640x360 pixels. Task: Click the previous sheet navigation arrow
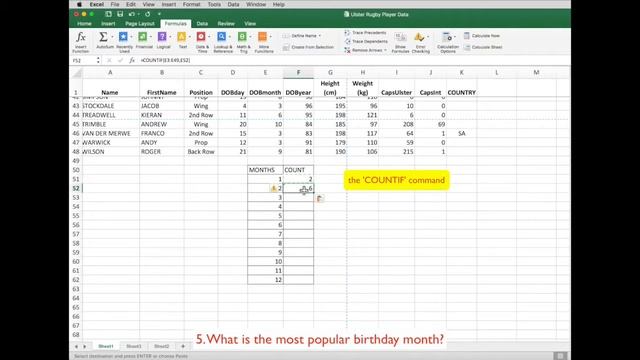pyautogui.click(x=76, y=347)
